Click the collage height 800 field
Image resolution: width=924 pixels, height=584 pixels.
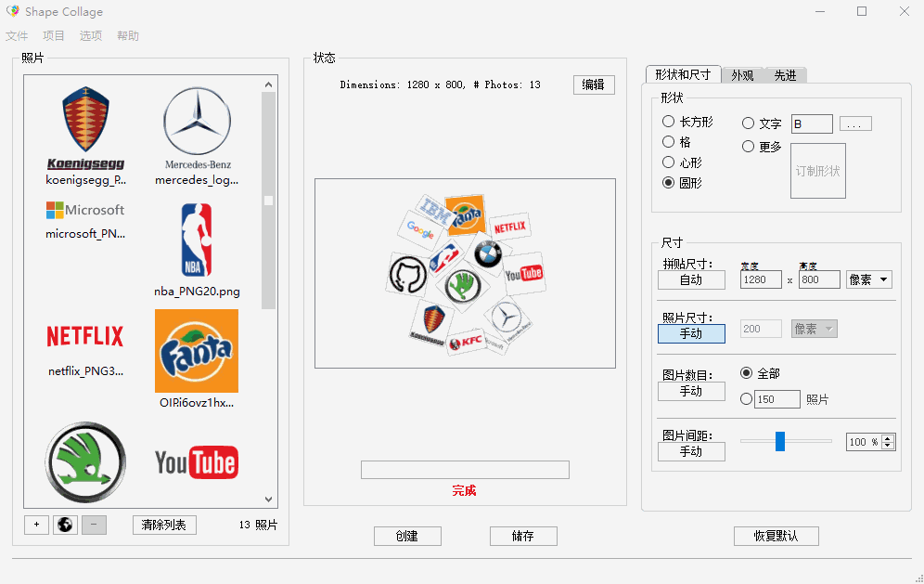point(819,279)
